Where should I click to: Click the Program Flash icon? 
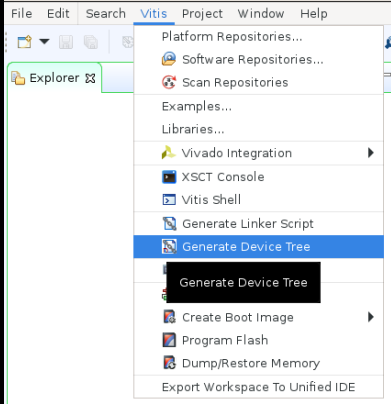pyautogui.click(x=169, y=340)
